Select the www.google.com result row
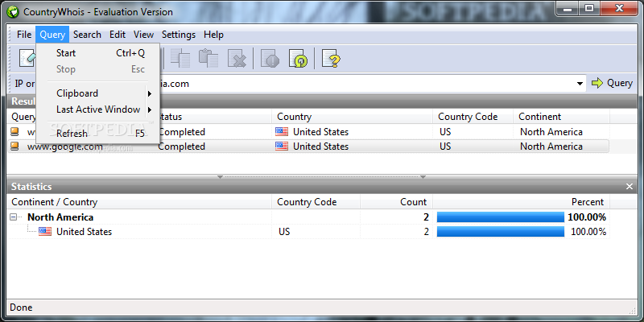The image size is (644, 322). [308, 147]
